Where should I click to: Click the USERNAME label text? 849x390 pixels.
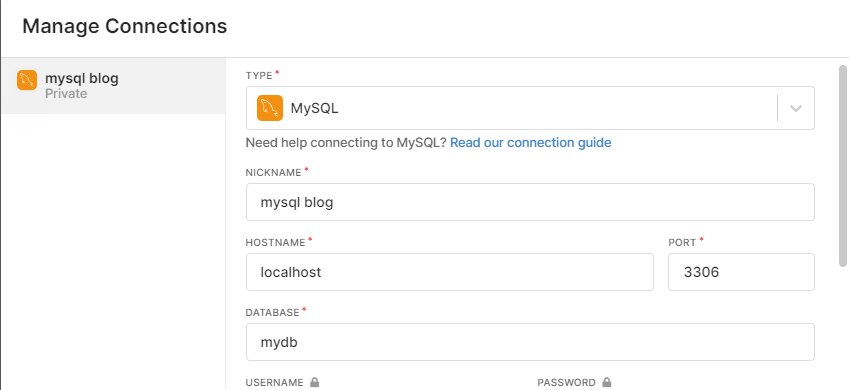click(x=275, y=382)
